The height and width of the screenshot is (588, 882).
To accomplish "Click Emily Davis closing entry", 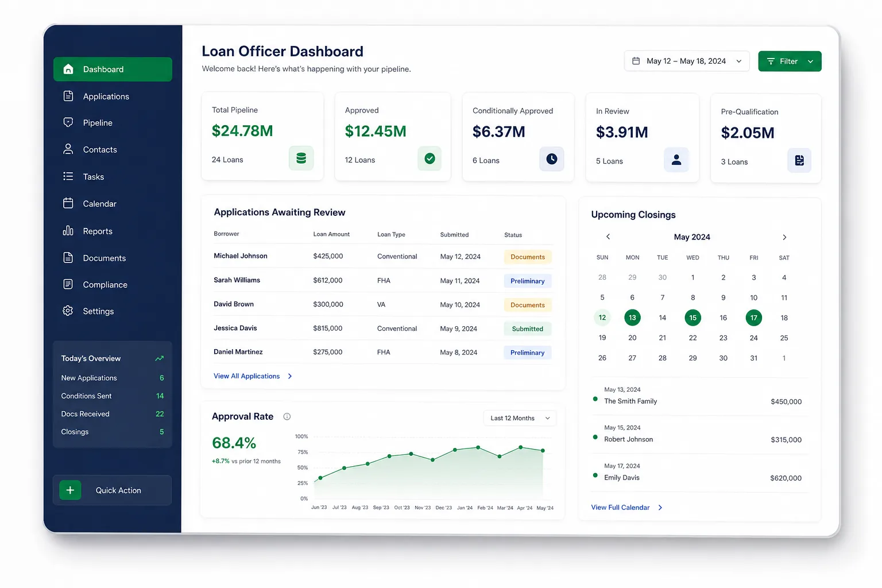I will click(x=699, y=473).
